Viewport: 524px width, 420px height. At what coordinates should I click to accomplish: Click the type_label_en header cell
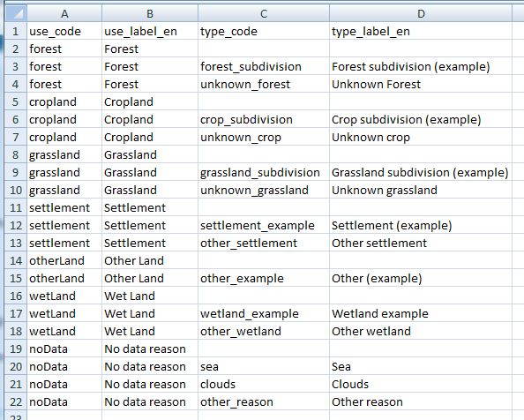421,31
